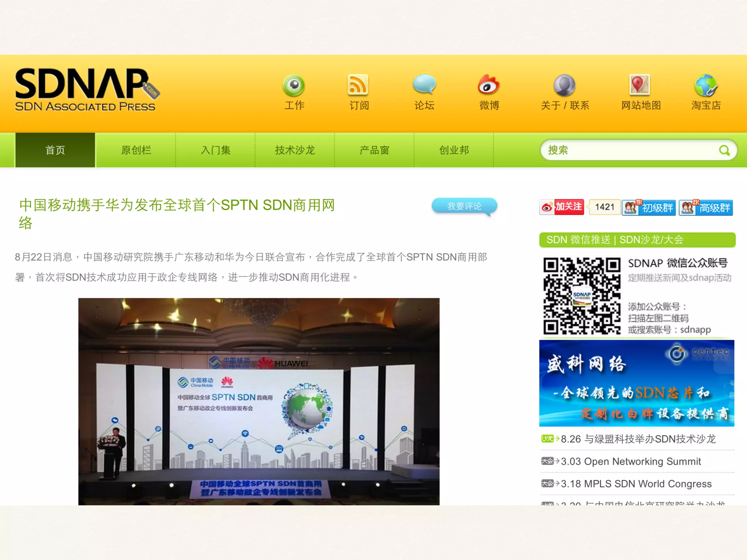The width and height of the screenshot is (747, 560).
Task: Click the search magnifier icon
Action: 724,150
